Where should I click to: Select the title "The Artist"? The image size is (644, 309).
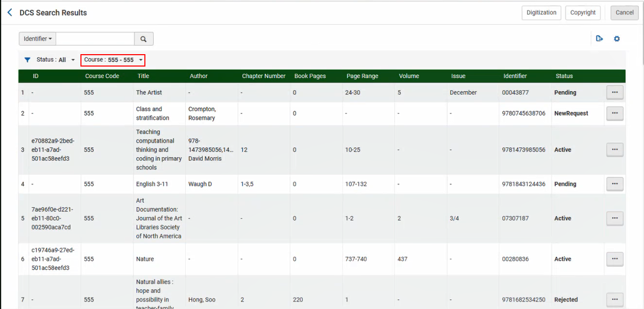tap(149, 92)
